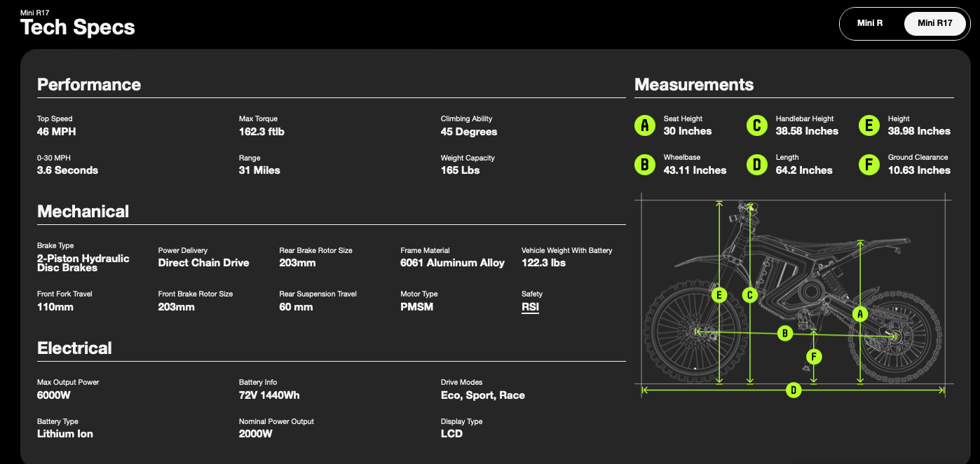The height and width of the screenshot is (464, 980).
Task: Click the F marker on the bike diagram
Action: click(814, 357)
